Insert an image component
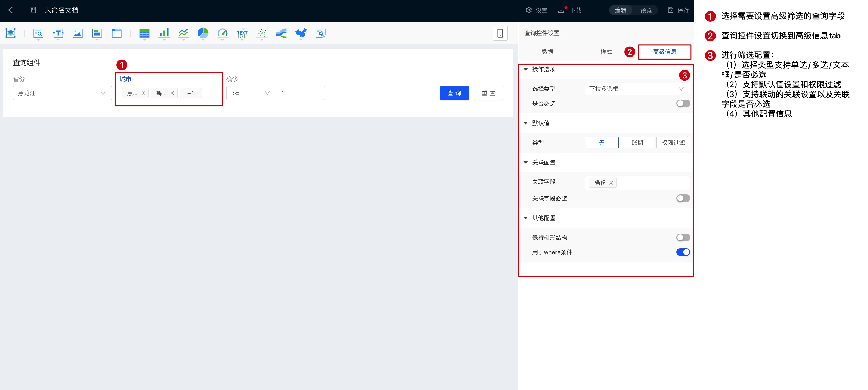The height and width of the screenshot is (390, 868). 77,33
